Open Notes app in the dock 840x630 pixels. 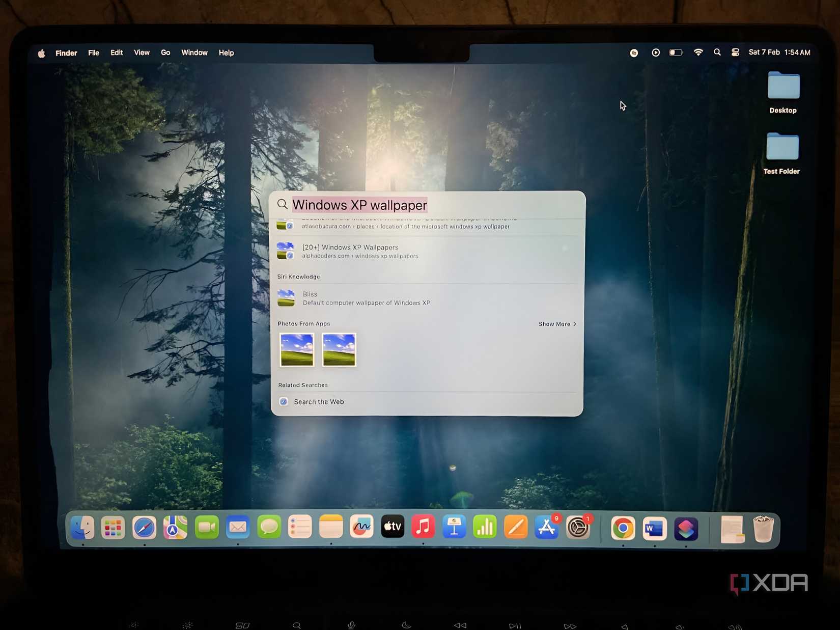pos(331,528)
